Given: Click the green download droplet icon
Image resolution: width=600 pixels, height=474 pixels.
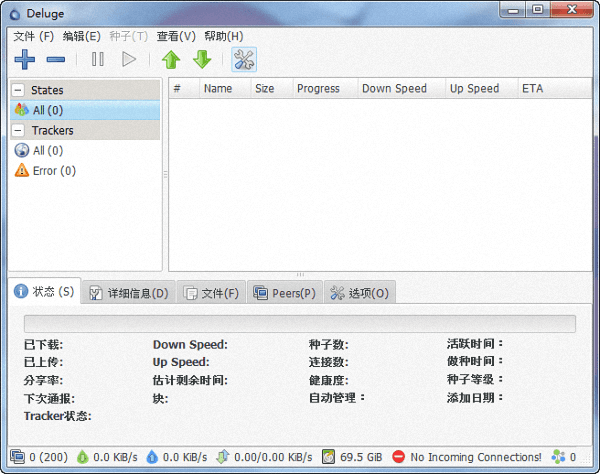Looking at the screenshot, I should pyautogui.click(x=83, y=457).
